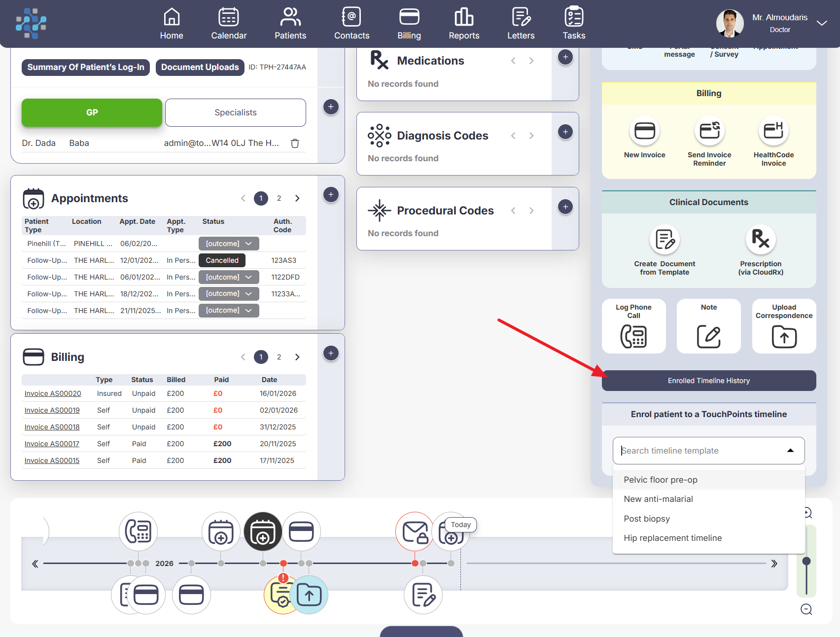The image size is (840, 637).
Task: Go to the Patients navigation tab
Action: (x=290, y=24)
